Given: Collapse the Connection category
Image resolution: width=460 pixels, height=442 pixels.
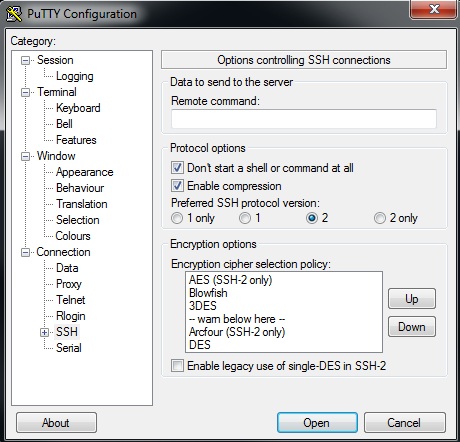Looking at the screenshot, I should [25, 252].
